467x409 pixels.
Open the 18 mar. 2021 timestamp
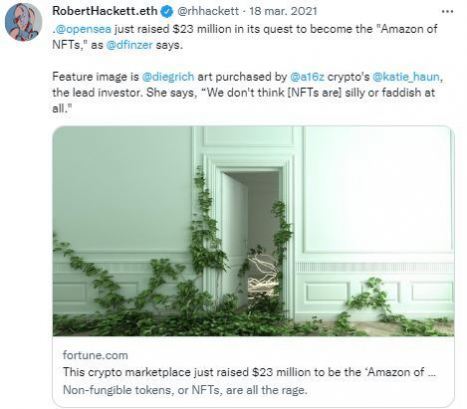[x=283, y=12]
